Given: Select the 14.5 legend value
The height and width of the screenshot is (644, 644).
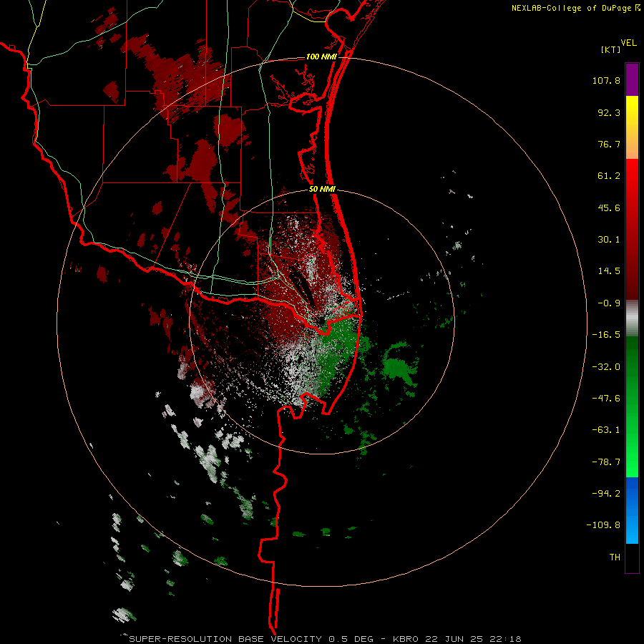Looking at the screenshot, I should (609, 271).
